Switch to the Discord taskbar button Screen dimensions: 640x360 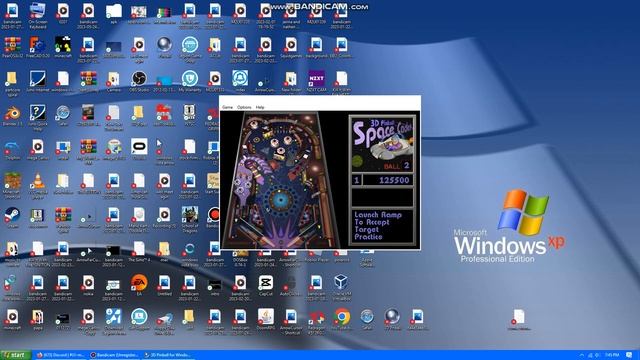click(60, 355)
